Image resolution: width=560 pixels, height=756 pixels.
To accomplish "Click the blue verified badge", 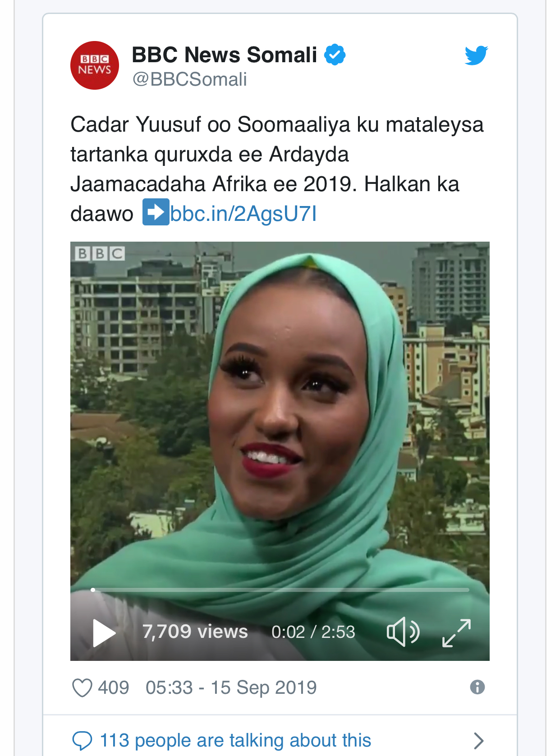I will coord(335,55).
